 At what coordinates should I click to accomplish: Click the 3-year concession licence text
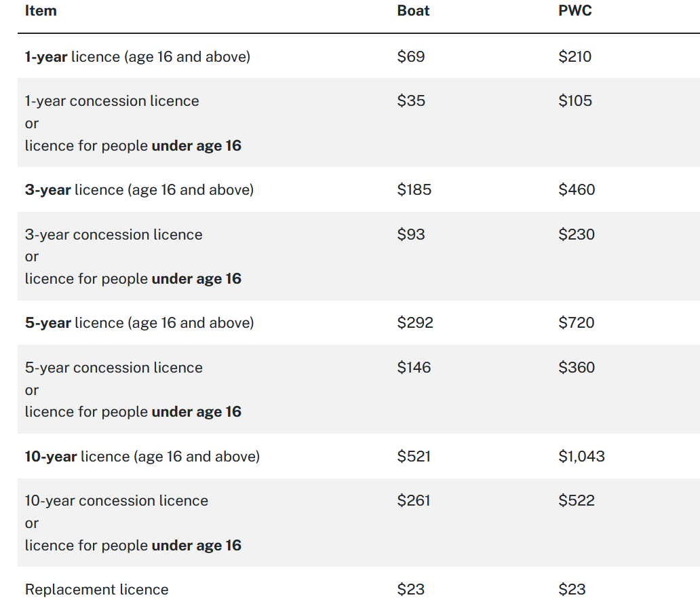[x=113, y=234]
